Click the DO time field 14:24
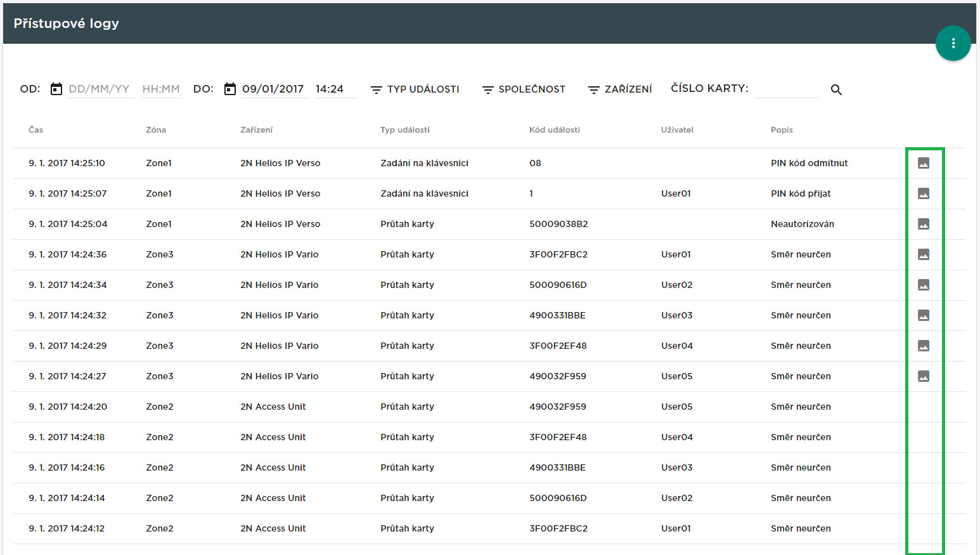The image size is (980, 555). 334,89
